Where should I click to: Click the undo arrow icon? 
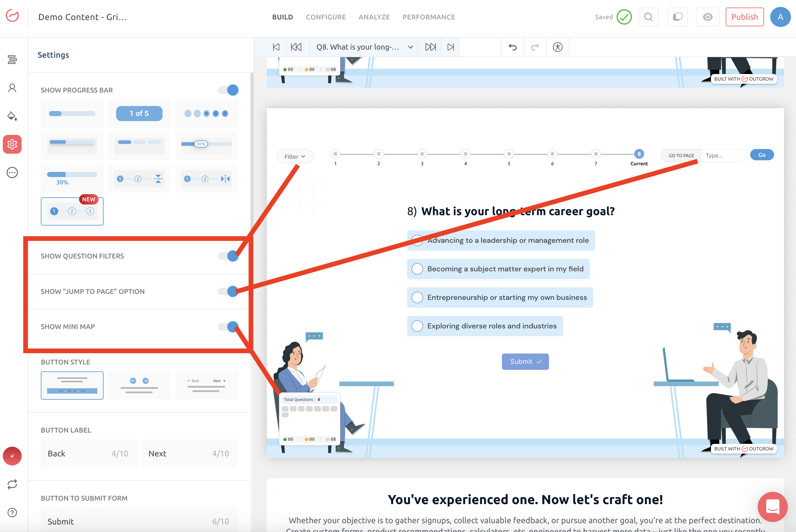pos(513,47)
